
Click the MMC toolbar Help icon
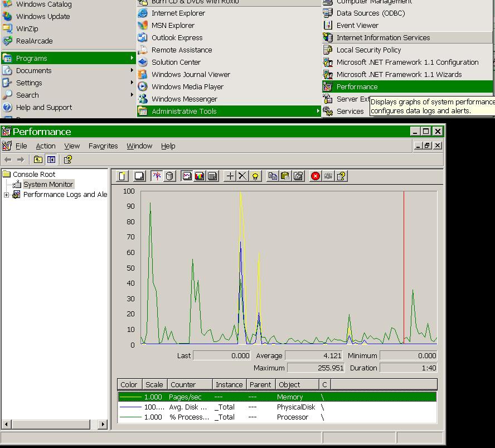click(x=68, y=160)
